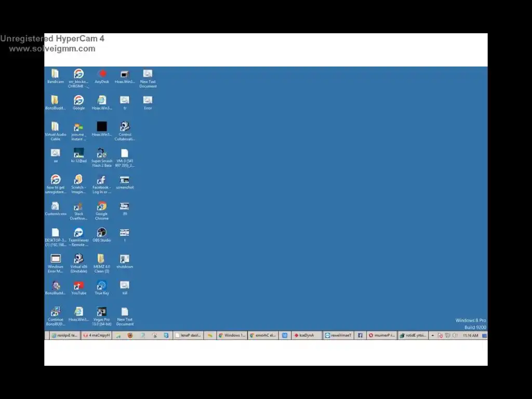Launch Virtual x86 (Unstable) shortcut
Screen dimensions: 532x399
[79, 263]
